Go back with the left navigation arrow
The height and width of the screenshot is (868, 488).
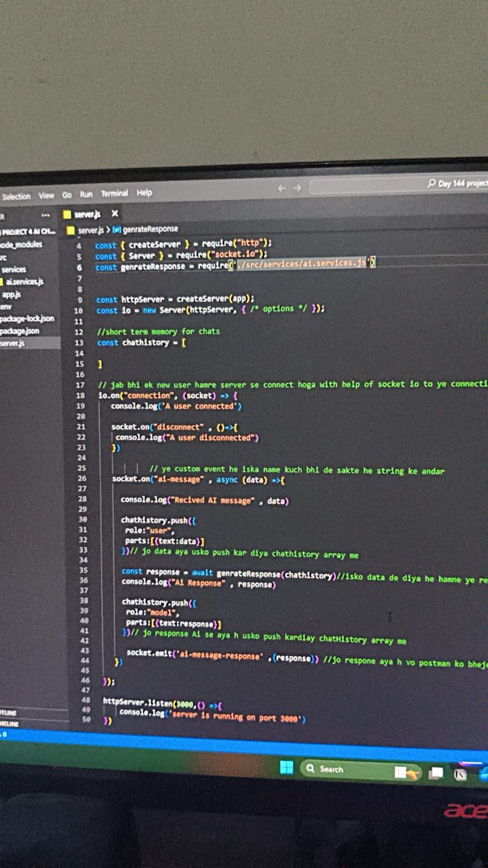[x=283, y=188]
